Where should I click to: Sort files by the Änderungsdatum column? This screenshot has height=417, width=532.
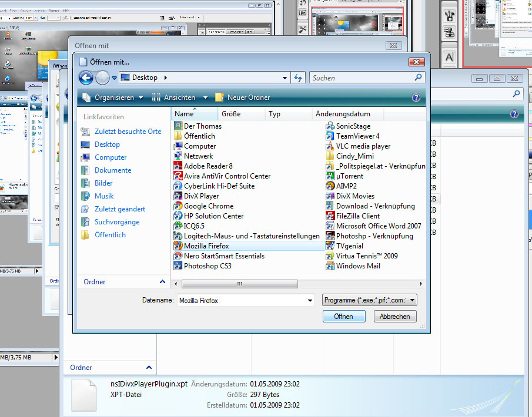tap(348, 114)
